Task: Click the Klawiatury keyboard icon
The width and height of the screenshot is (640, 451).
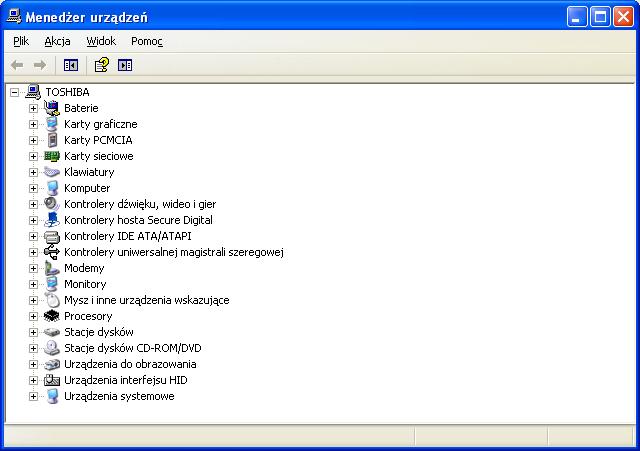Action: [52, 172]
